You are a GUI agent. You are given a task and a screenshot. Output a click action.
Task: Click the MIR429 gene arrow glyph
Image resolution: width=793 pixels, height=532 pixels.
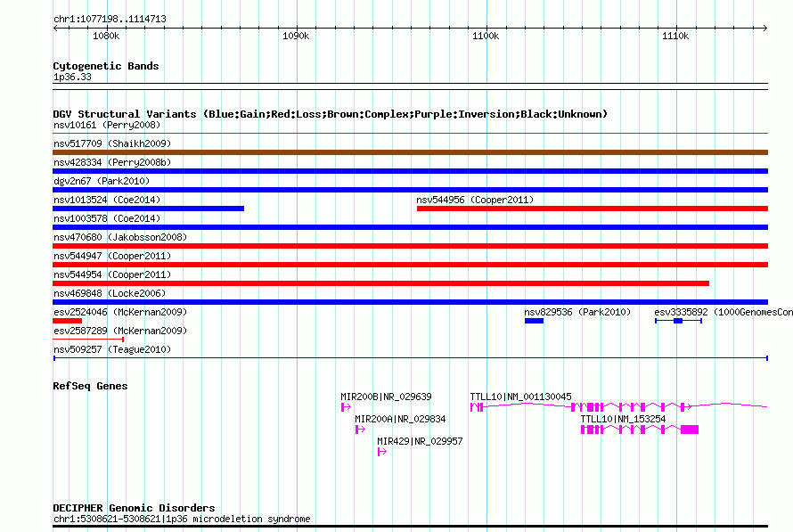tap(382, 452)
